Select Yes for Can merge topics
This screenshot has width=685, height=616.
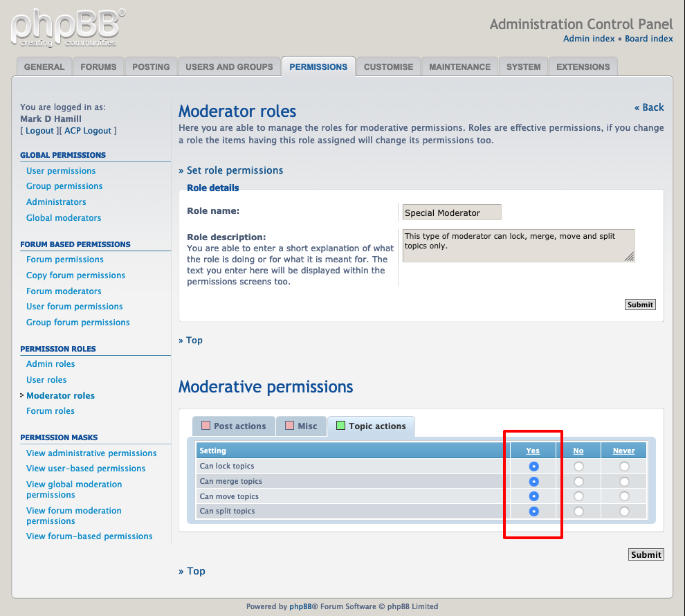[533, 482]
